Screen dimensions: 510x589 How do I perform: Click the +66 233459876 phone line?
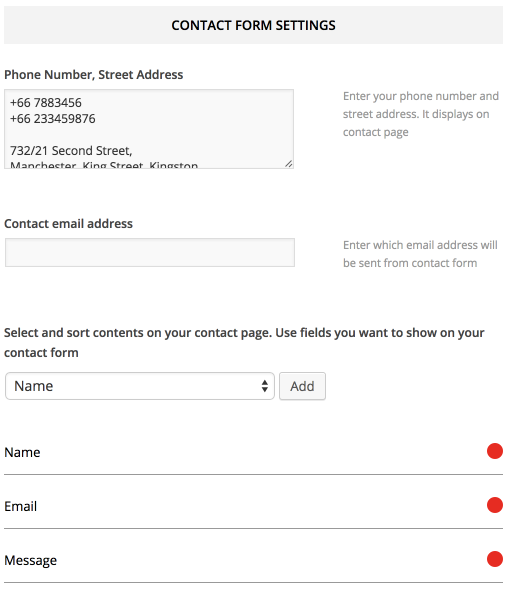tap(53, 119)
